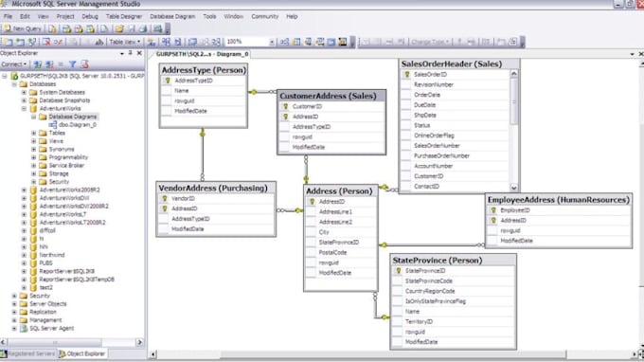Click the New Query toolbar button
644x362 pixels.
24,28
